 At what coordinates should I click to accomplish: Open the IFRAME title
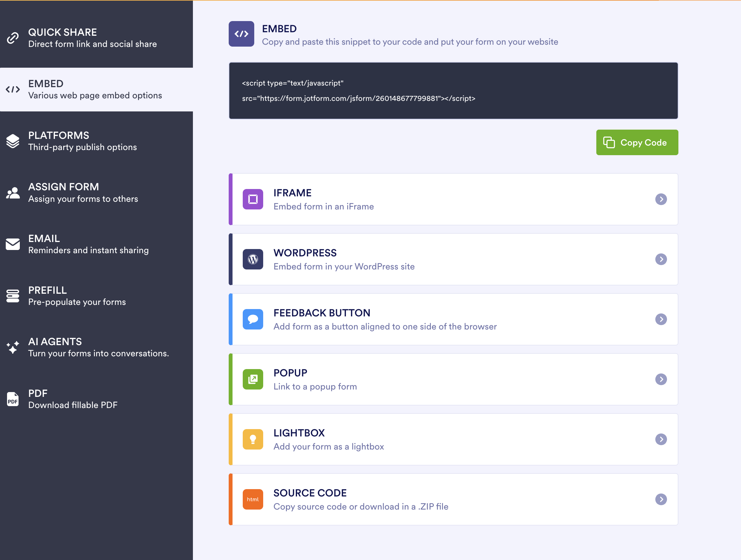pyautogui.click(x=293, y=193)
